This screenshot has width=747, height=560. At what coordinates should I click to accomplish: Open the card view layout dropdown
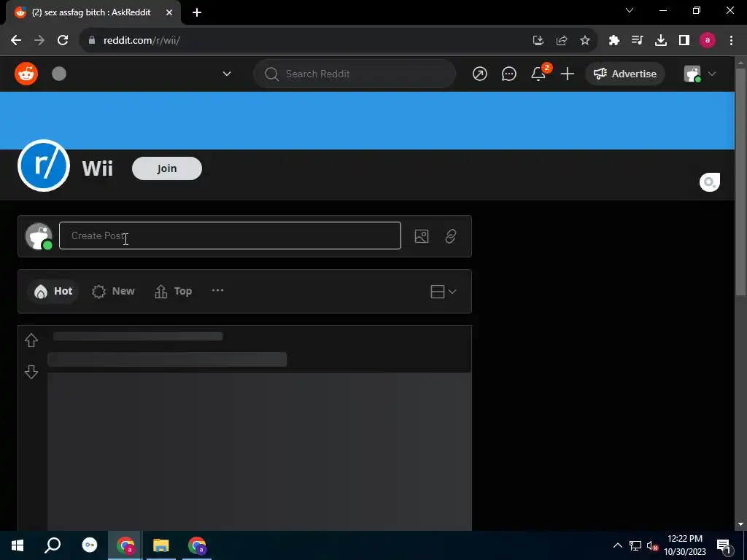pyautogui.click(x=443, y=292)
